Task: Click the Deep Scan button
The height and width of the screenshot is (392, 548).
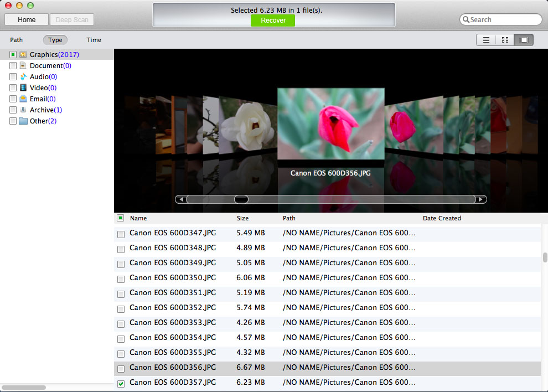Action: pos(72,19)
